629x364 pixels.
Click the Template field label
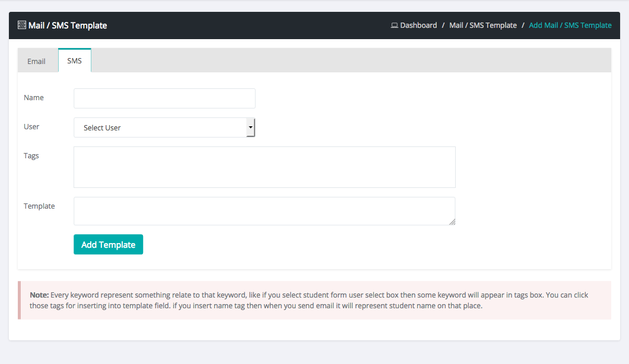[39, 206]
